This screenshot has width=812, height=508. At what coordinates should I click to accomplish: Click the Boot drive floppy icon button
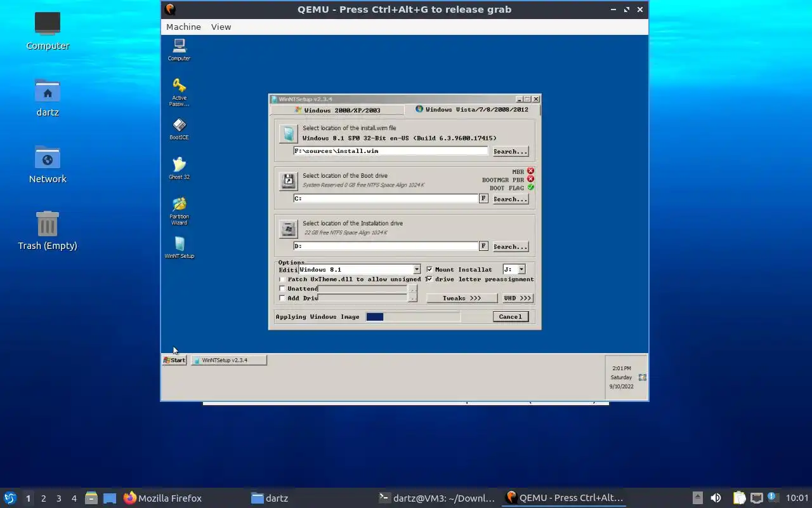point(289,181)
